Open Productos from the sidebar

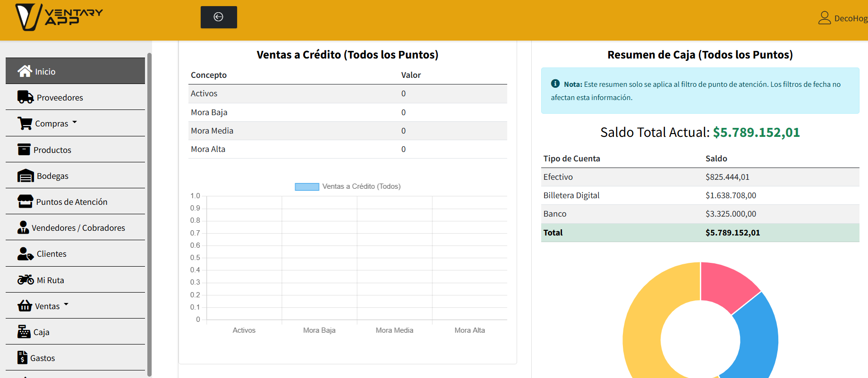coord(75,150)
